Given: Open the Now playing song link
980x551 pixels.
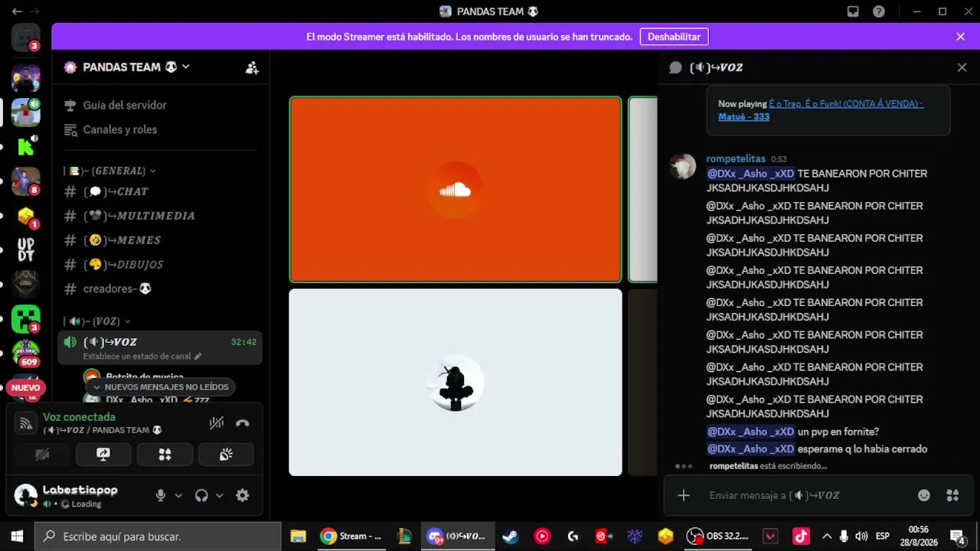Looking at the screenshot, I should tap(821, 110).
